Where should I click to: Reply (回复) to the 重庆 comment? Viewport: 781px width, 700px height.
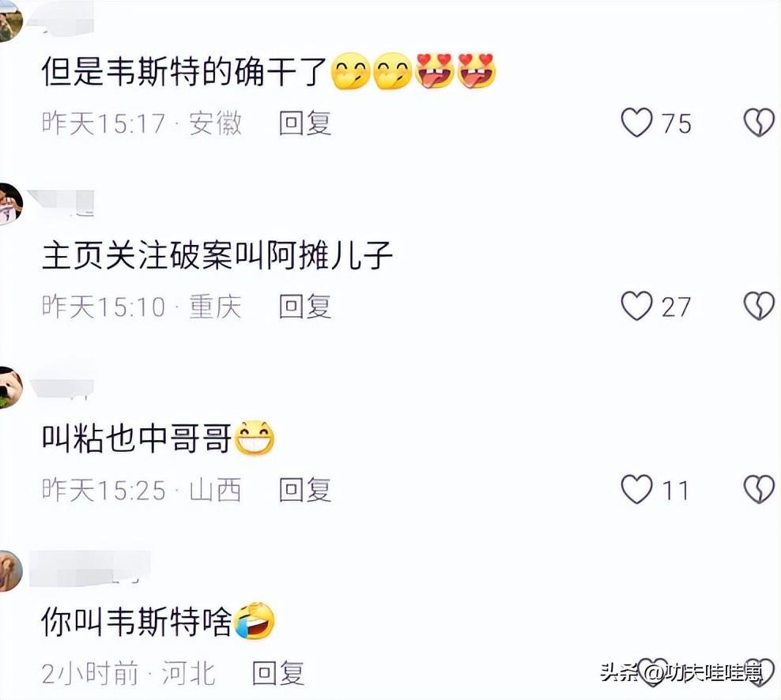click(x=305, y=307)
